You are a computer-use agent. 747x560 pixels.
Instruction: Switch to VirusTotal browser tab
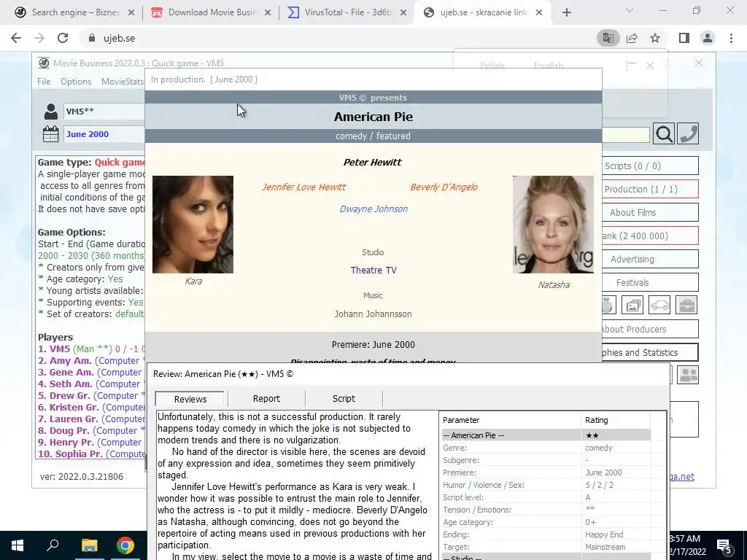coord(347,12)
